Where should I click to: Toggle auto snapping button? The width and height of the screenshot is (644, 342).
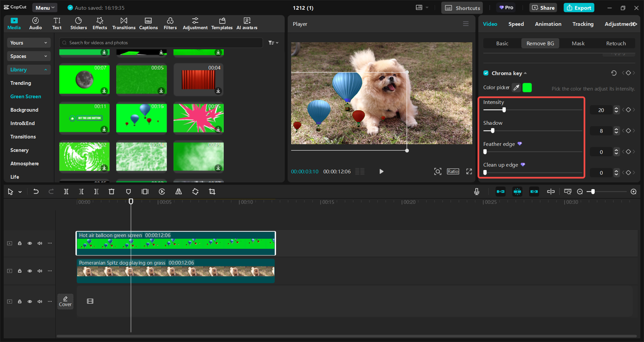(x=517, y=192)
